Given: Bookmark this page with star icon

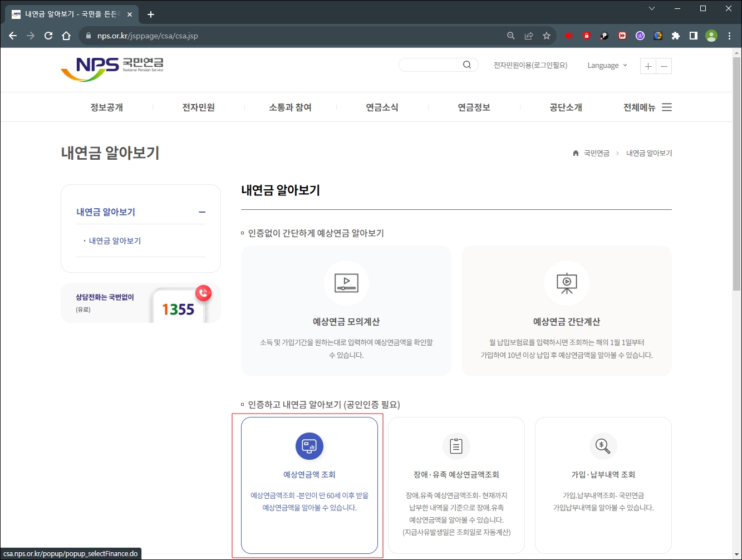Looking at the screenshot, I should (547, 36).
